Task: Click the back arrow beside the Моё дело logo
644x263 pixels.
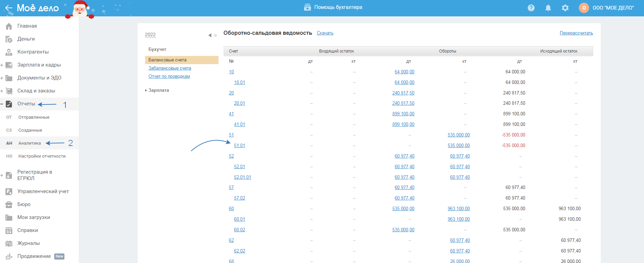Action: point(9,8)
